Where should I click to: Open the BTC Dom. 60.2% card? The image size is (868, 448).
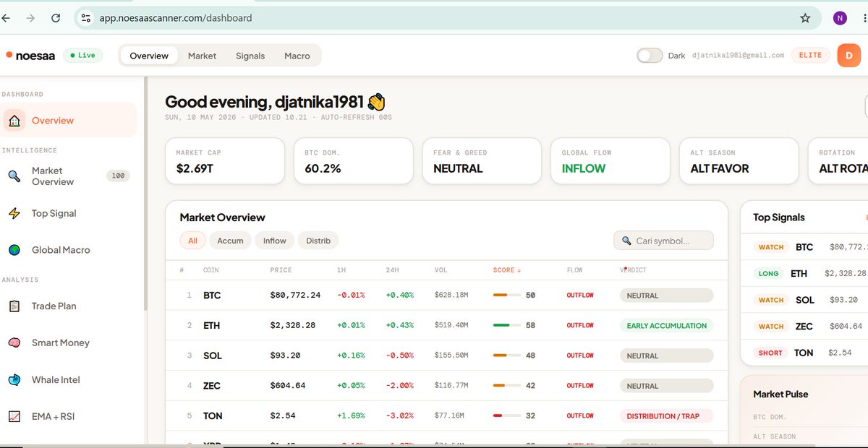pos(354,161)
